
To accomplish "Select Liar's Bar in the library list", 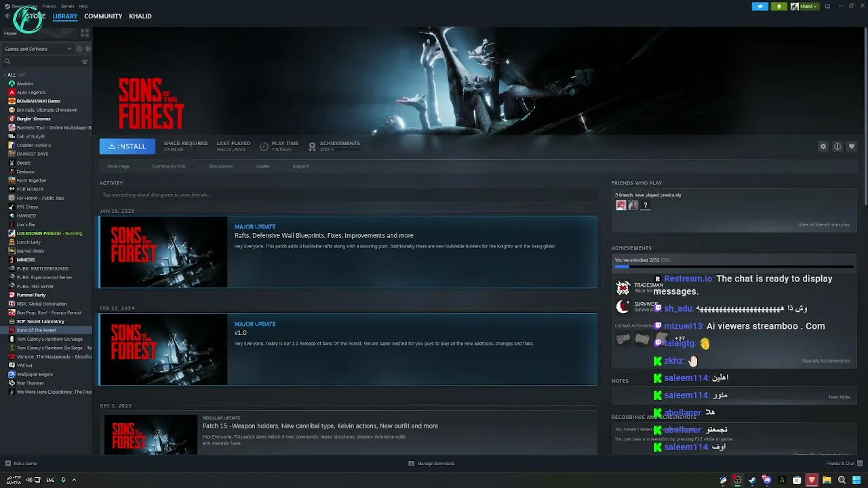I will pyautogui.click(x=26, y=224).
